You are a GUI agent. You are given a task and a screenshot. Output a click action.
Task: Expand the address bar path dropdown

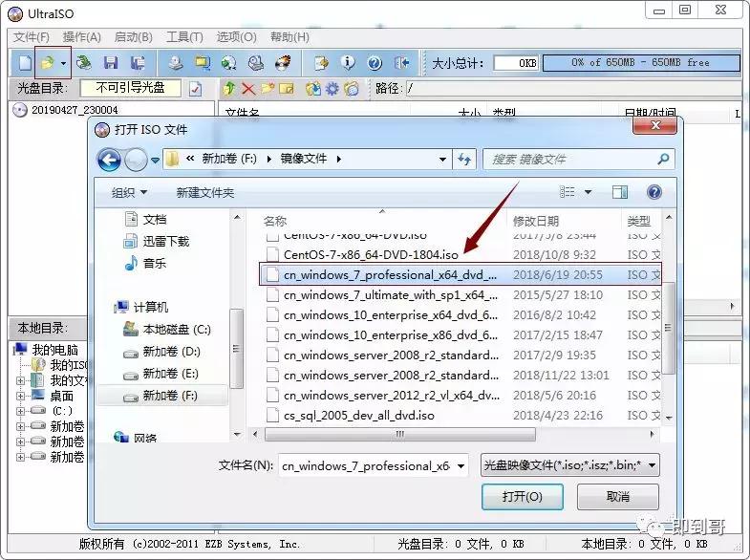coord(443,160)
